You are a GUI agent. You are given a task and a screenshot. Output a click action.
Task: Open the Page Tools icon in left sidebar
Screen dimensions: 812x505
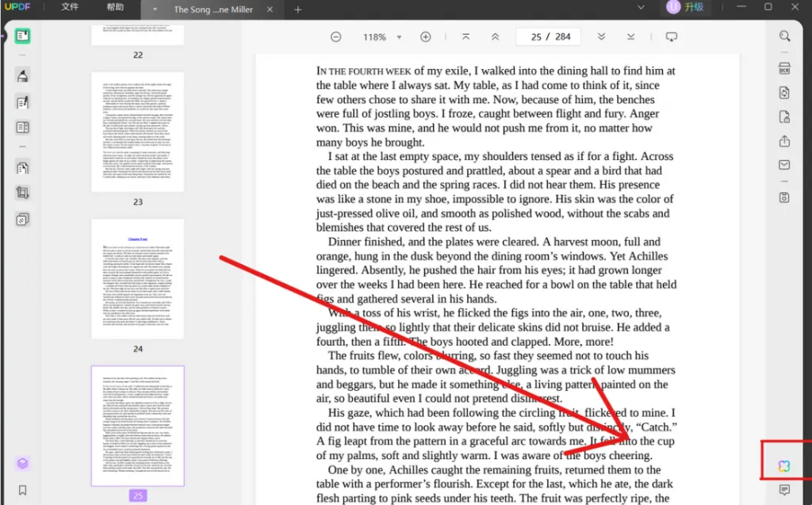(x=22, y=167)
